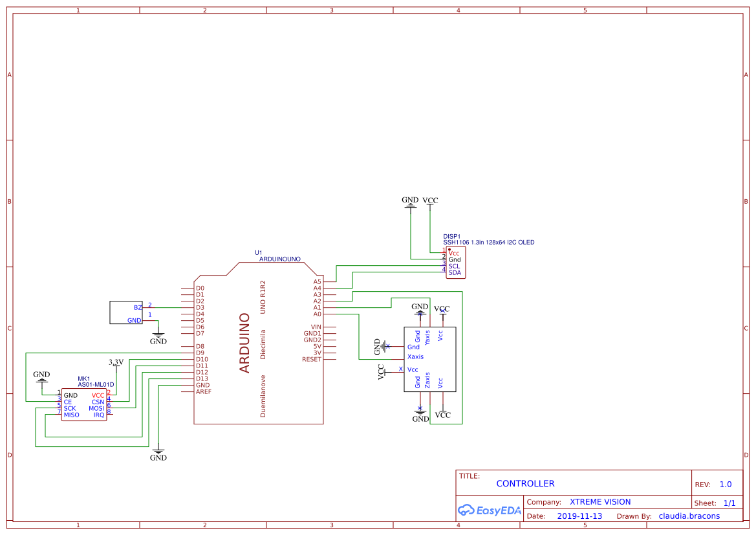Click the BZ net label on the buzzer
The image size is (756, 535).
tap(137, 308)
